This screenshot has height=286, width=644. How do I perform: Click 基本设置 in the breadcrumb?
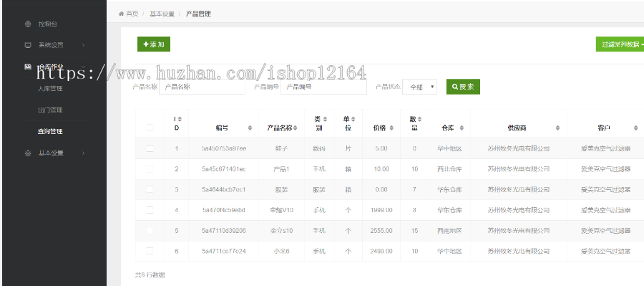tap(162, 14)
